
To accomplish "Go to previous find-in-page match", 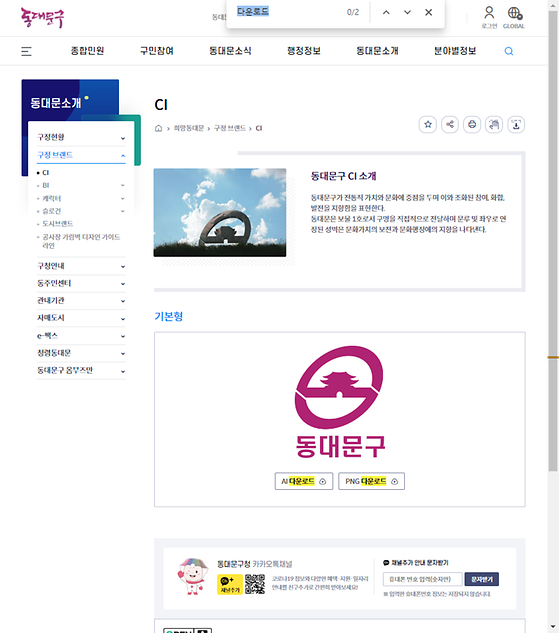I will point(386,13).
